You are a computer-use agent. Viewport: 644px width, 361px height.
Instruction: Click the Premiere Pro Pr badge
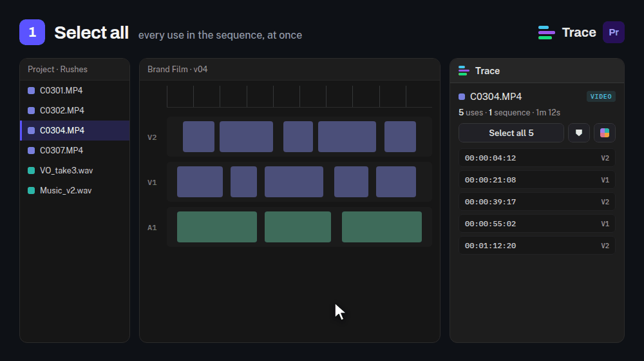[614, 32]
